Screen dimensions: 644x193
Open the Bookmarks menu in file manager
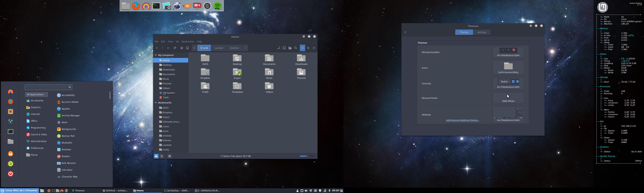188,42
